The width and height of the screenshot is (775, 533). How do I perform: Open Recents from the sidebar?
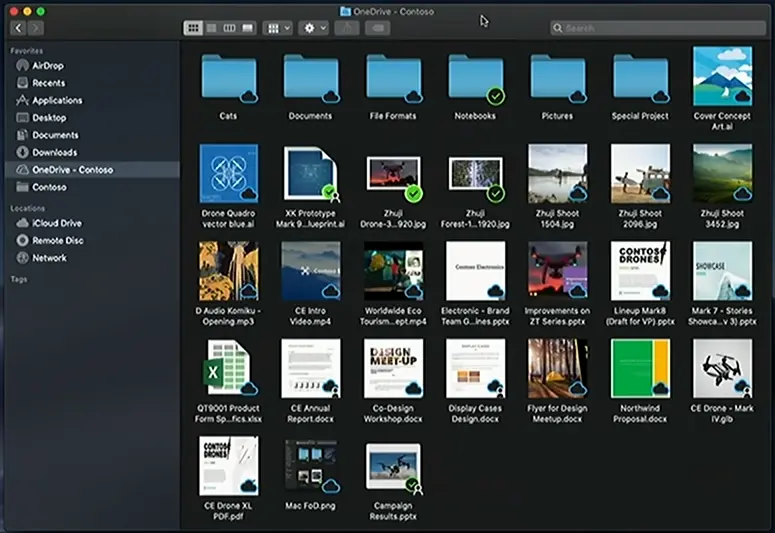(x=48, y=83)
